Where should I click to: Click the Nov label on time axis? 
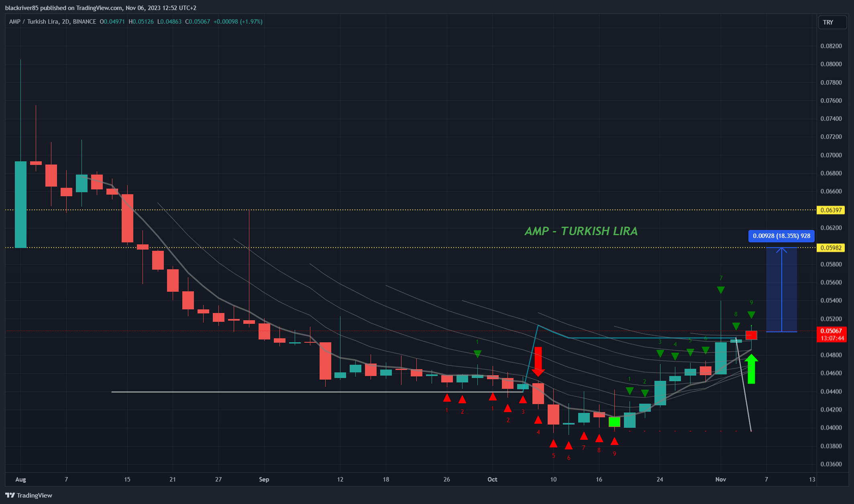721,480
